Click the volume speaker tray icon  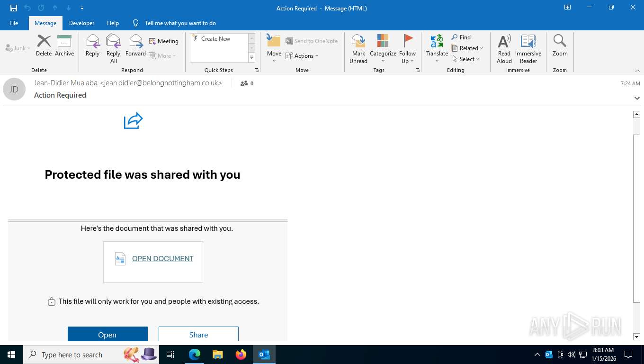click(x=572, y=355)
